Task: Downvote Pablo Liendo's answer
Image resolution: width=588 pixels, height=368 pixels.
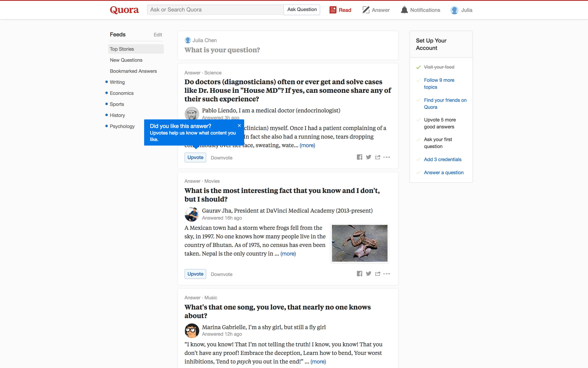Action: pyautogui.click(x=222, y=158)
